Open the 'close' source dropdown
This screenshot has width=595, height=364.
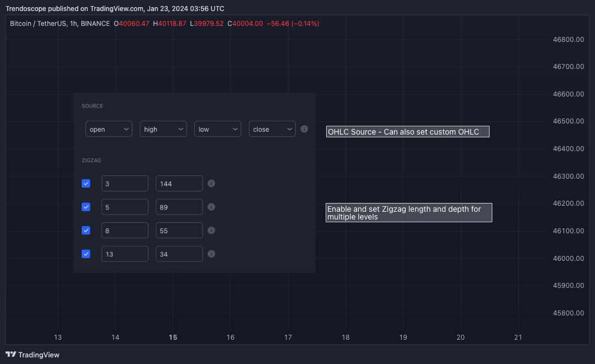pos(272,129)
